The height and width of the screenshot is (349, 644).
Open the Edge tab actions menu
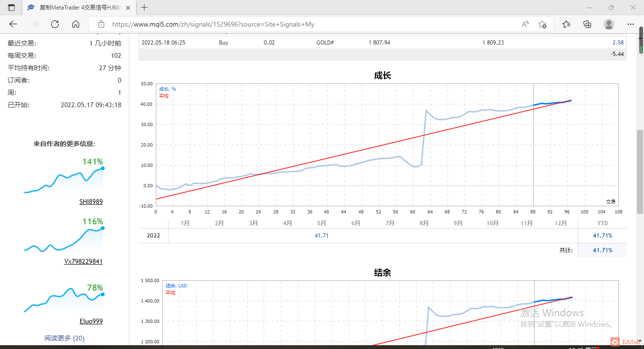coord(11,8)
